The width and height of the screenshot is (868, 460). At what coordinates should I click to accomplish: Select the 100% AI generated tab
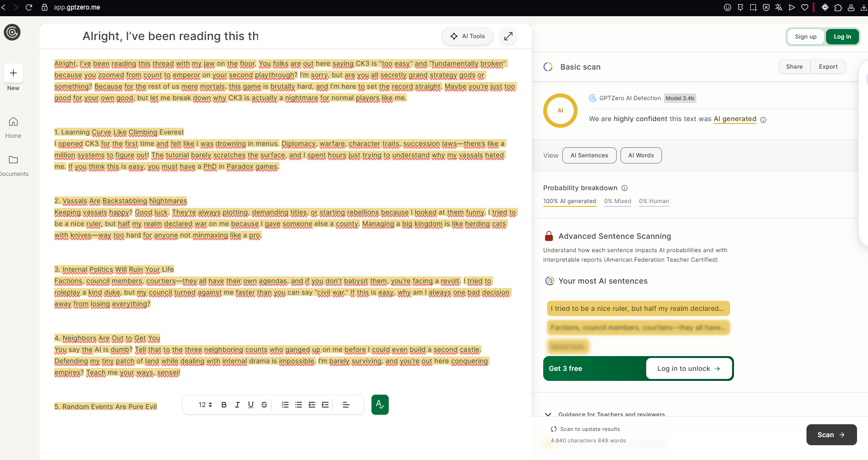tap(569, 201)
